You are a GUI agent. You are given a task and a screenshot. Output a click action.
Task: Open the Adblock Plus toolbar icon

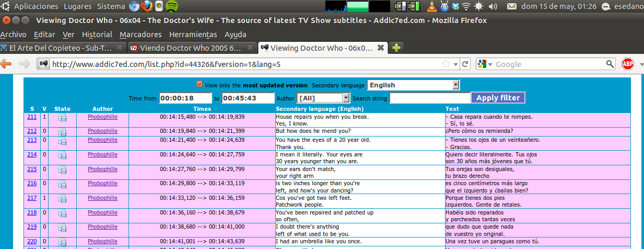[628, 64]
